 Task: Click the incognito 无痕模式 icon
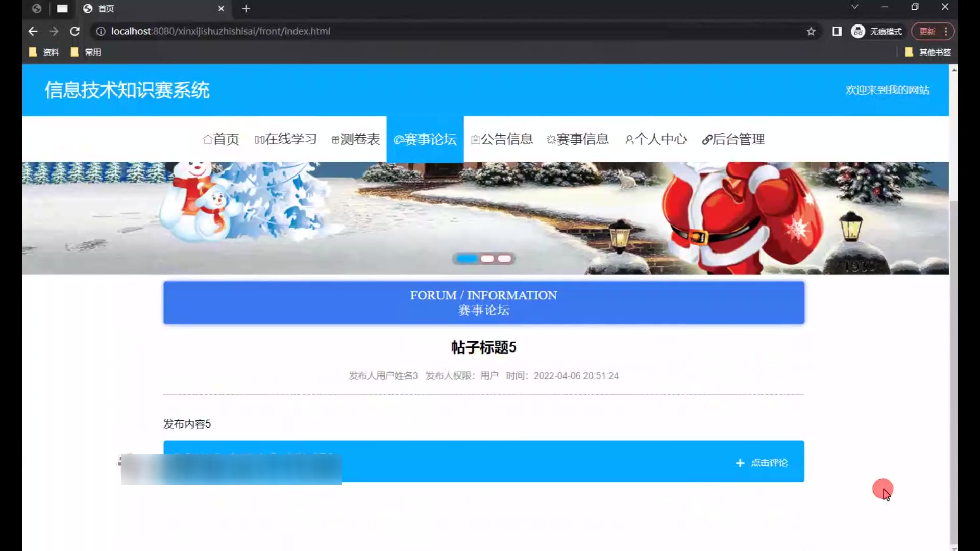[858, 32]
